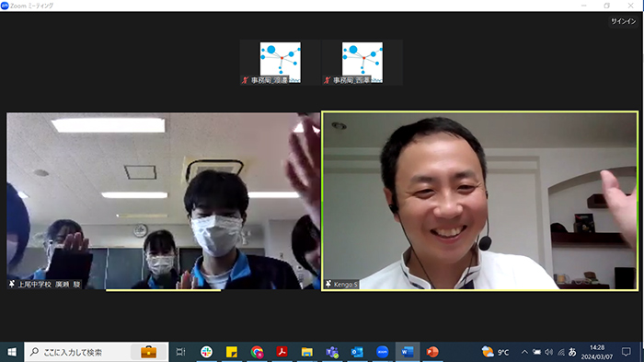The height and width of the screenshot is (362, 644).
Task: Open Google Chrome from the taskbar
Action: point(257,352)
